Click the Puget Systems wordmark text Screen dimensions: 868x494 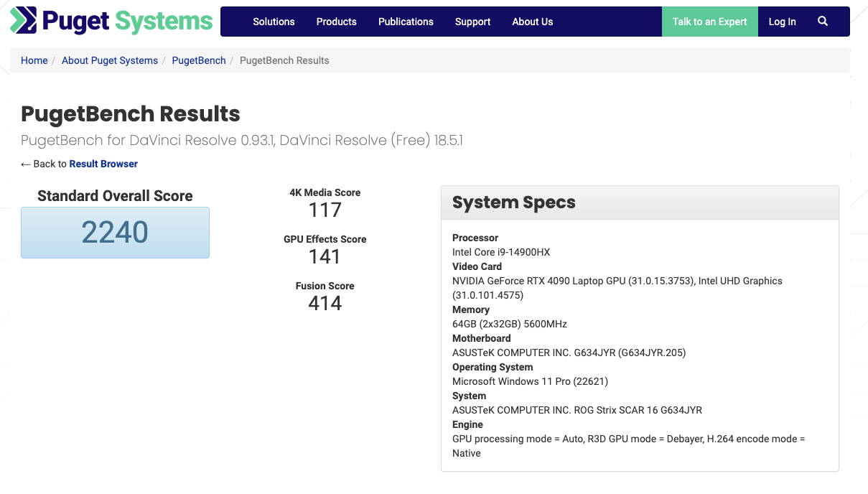point(128,21)
